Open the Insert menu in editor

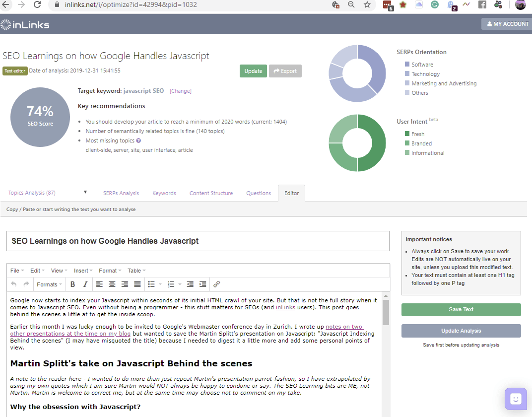(x=83, y=271)
